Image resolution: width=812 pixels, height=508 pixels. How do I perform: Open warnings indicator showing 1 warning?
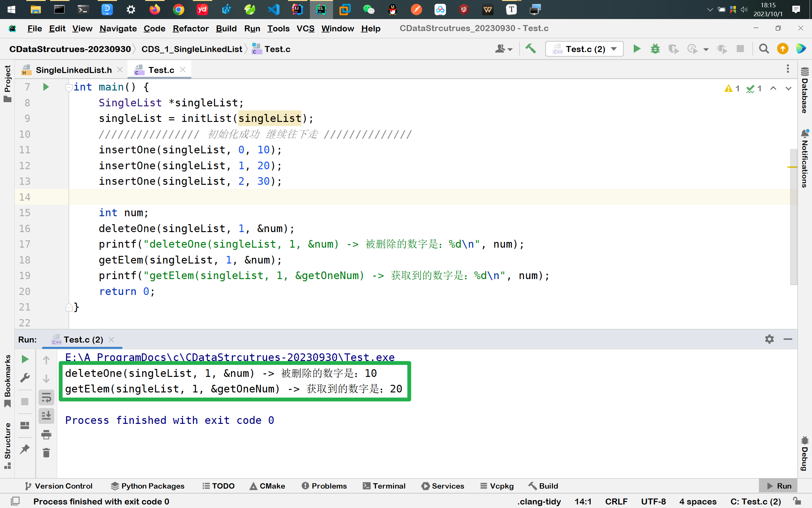point(732,88)
